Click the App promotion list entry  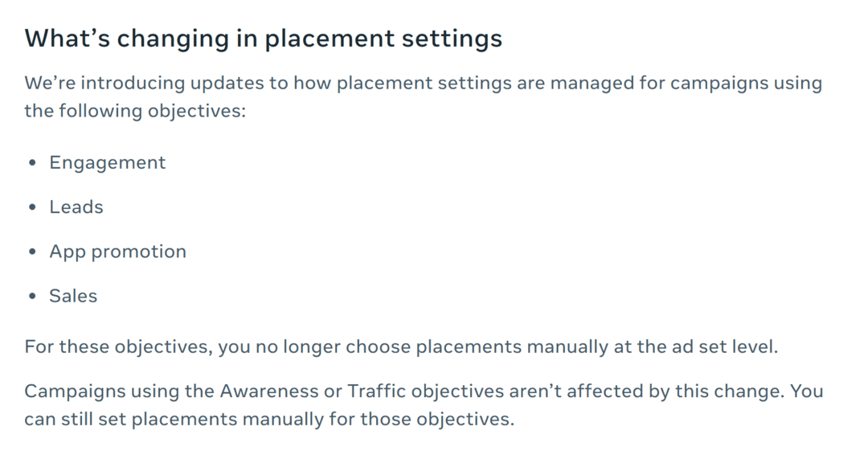click(118, 252)
